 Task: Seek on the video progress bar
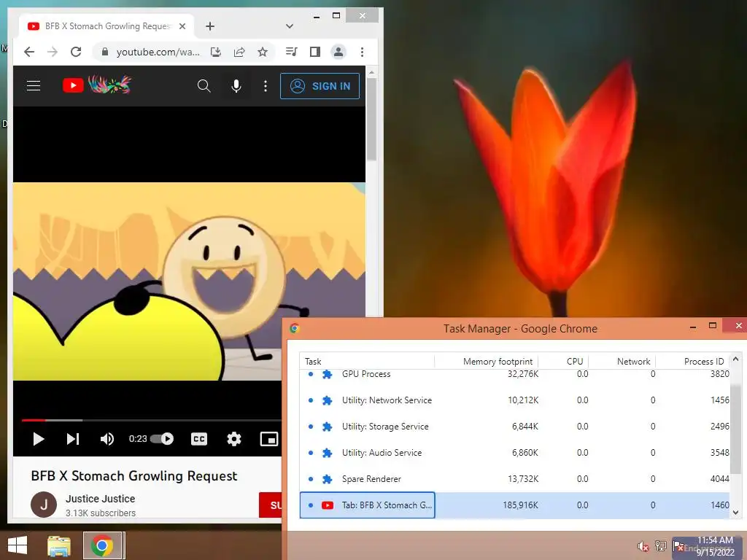(x=152, y=421)
